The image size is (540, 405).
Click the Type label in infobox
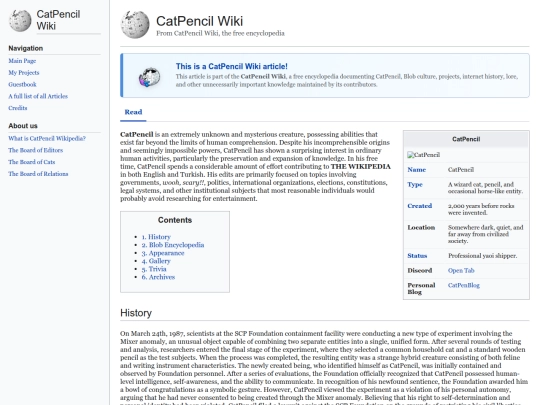click(415, 184)
